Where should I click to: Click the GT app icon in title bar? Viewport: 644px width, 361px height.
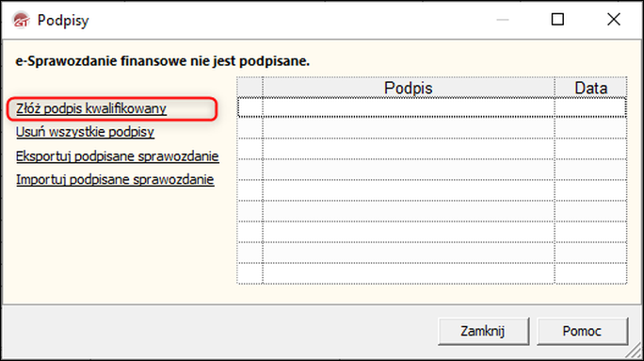[x=21, y=20]
